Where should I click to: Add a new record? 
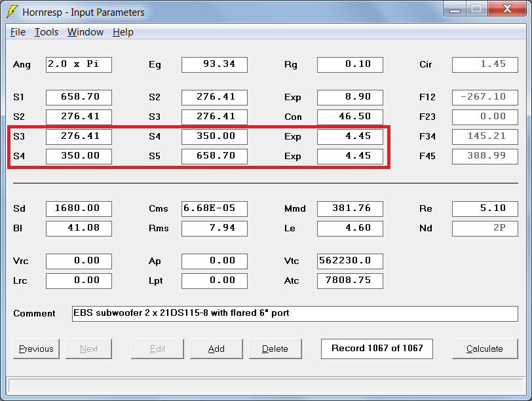[x=216, y=349]
